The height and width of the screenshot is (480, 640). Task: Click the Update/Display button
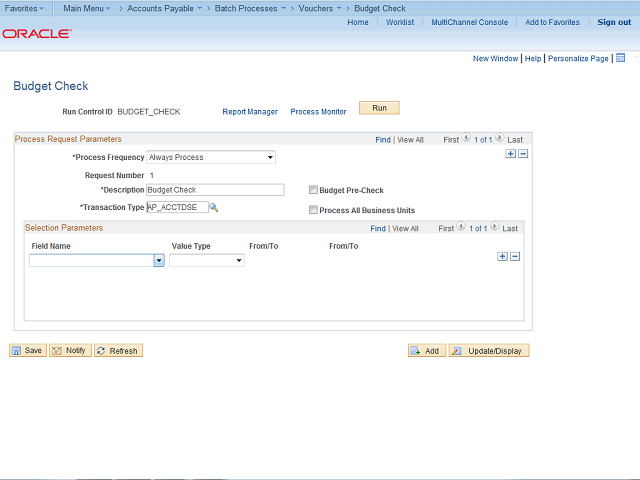pyautogui.click(x=489, y=351)
